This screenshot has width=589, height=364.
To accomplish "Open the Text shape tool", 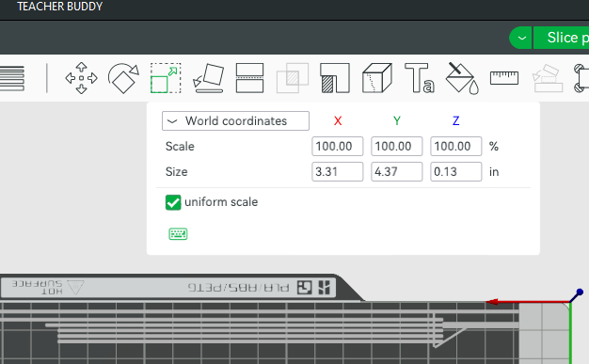I will (x=420, y=78).
